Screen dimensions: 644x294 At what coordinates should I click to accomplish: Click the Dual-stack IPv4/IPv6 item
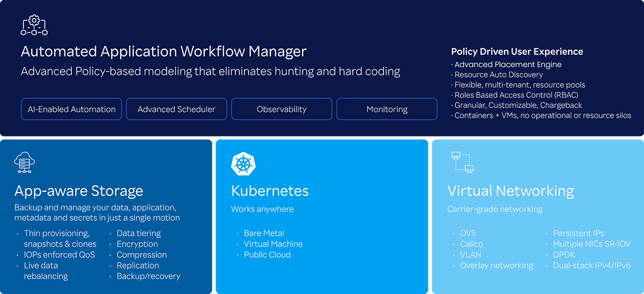pos(592,265)
